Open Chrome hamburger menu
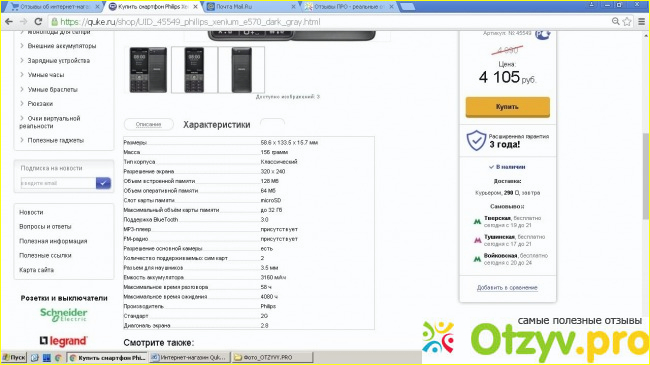Screen dimensions: 650x365 (x=641, y=22)
